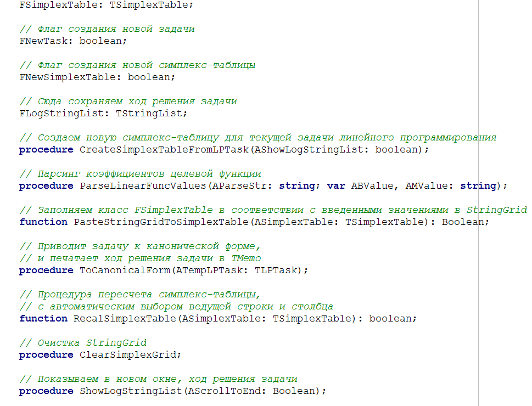Click ClearSimplexGrid procedure name
This screenshot has height=406, width=532.
[x=128, y=355]
